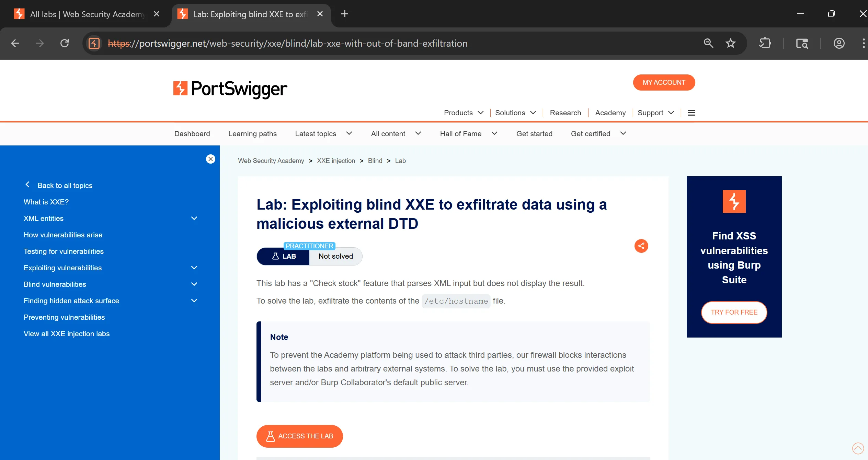Expand Finding hidden attack surface section
Image resolution: width=868 pixels, height=460 pixels.
pyautogui.click(x=194, y=301)
